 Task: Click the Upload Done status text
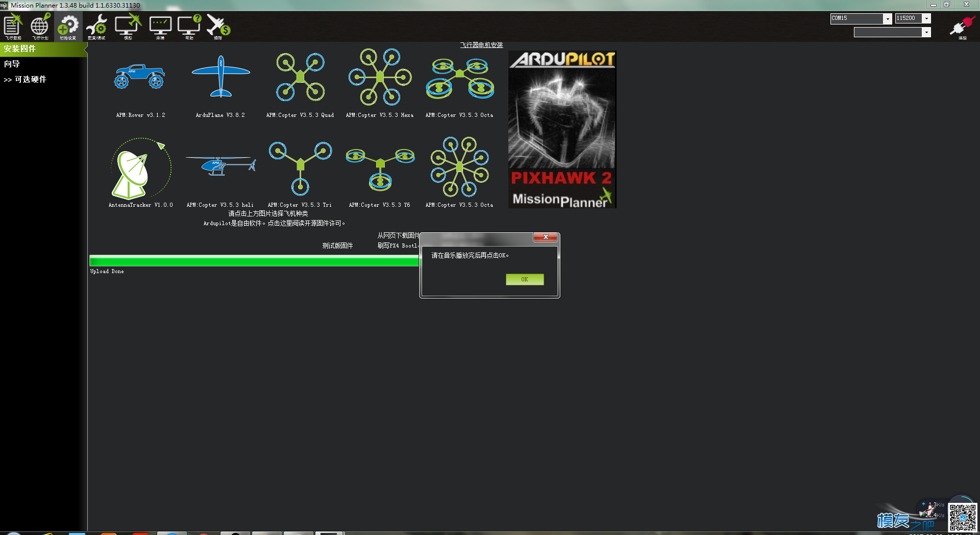(107, 272)
